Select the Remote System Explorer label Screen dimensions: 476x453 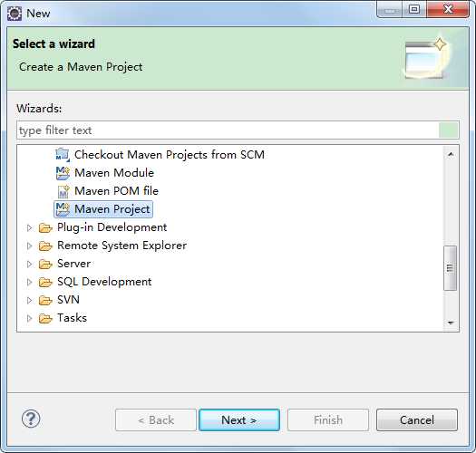point(121,246)
